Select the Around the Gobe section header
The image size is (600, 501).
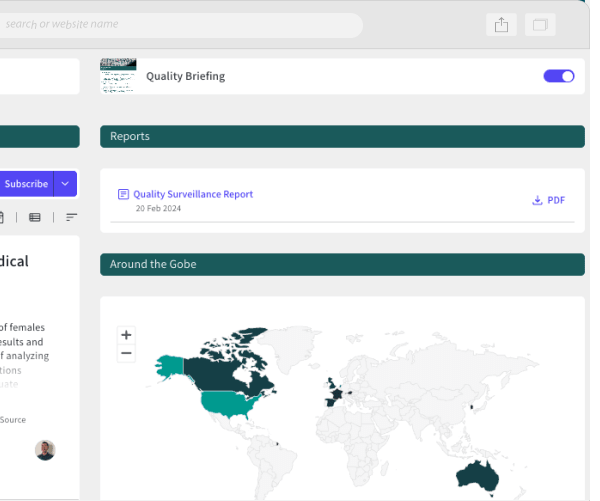(342, 264)
